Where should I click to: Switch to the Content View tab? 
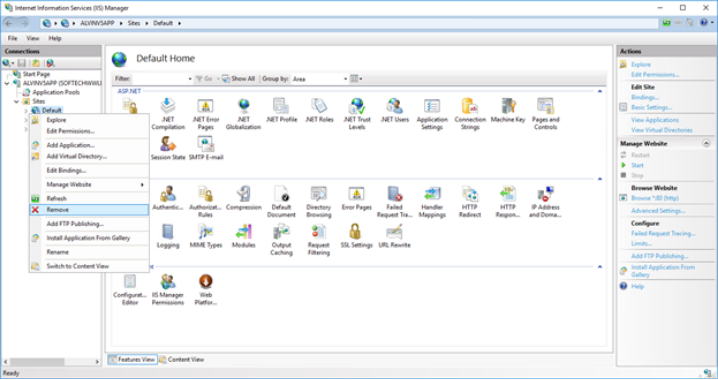point(181,359)
